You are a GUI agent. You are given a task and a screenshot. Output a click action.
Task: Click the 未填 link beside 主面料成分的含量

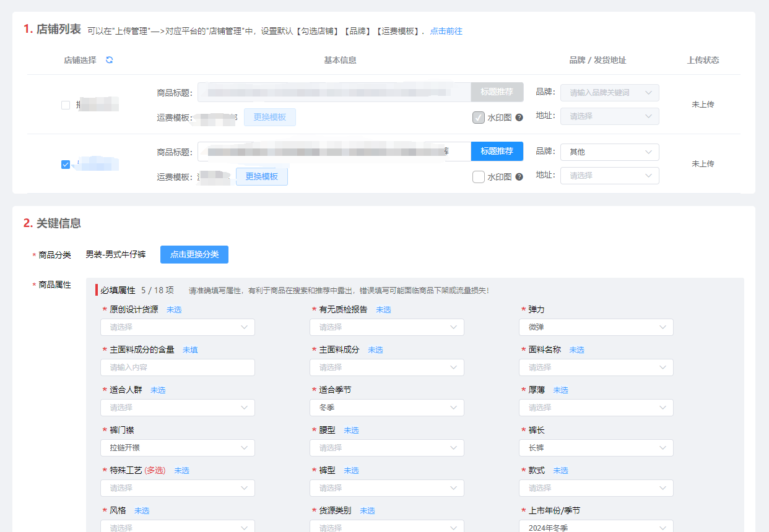tap(189, 350)
